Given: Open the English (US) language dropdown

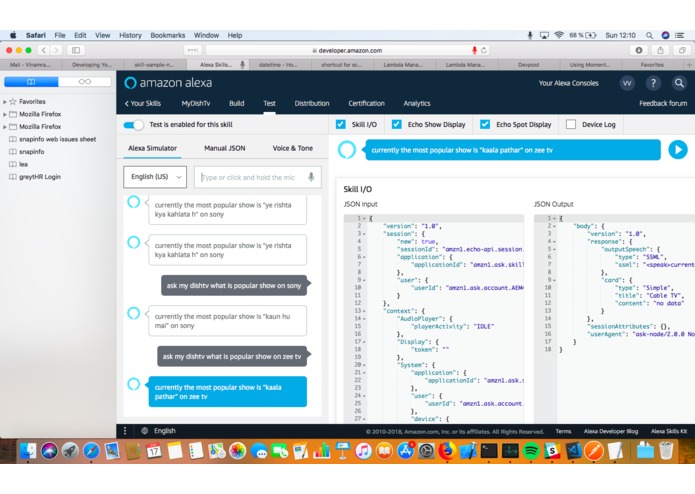Looking at the screenshot, I should (x=155, y=177).
